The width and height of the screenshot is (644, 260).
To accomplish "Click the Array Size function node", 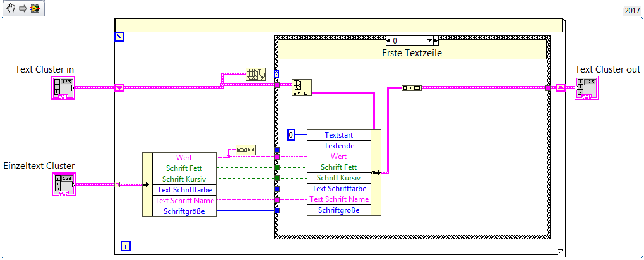I will pyautogui.click(x=256, y=74).
